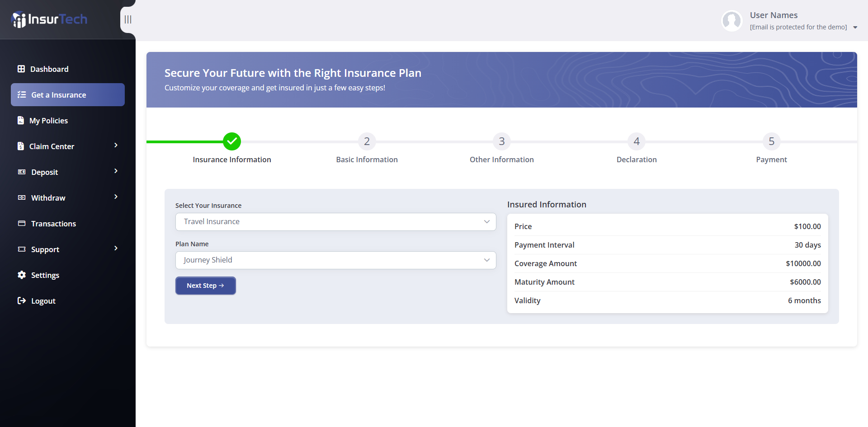Screen dimensions: 868x427
Task: Open the Plan Name dropdown
Action: click(x=335, y=260)
